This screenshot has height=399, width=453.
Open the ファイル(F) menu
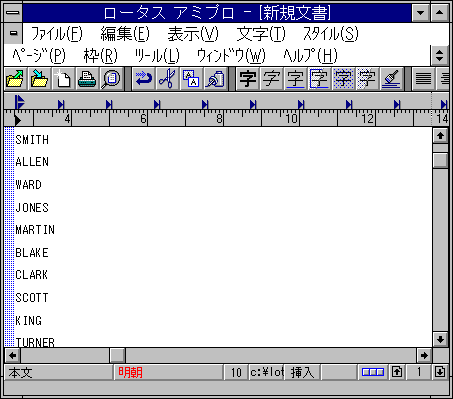pos(57,34)
